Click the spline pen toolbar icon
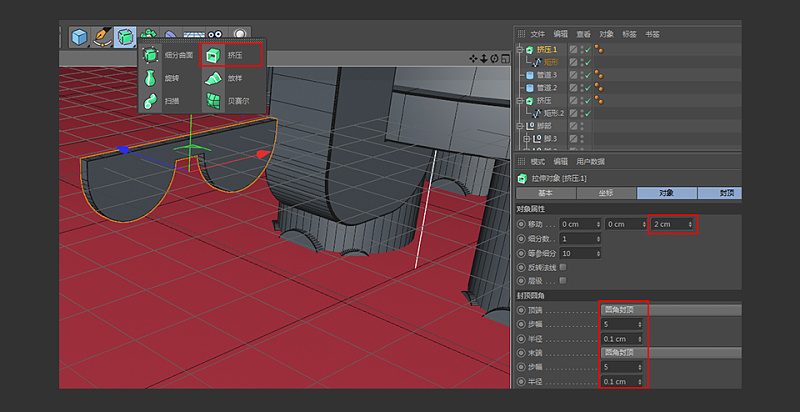The width and height of the screenshot is (800, 412). click(x=102, y=37)
